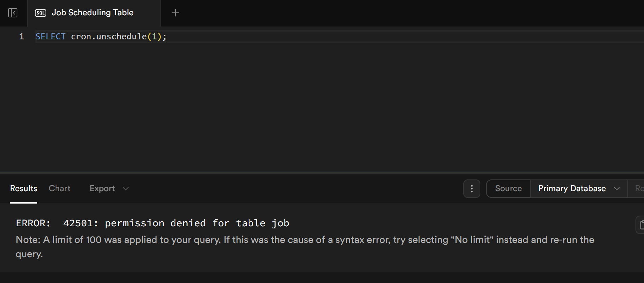Open the three-dot more options menu
The image size is (644, 283).
(x=471, y=189)
